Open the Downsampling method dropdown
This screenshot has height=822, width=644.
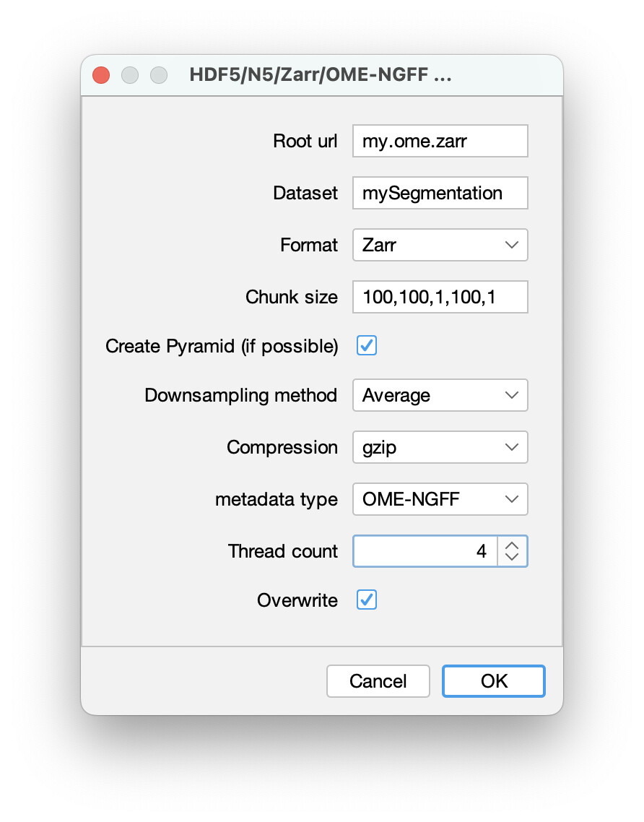pos(440,395)
